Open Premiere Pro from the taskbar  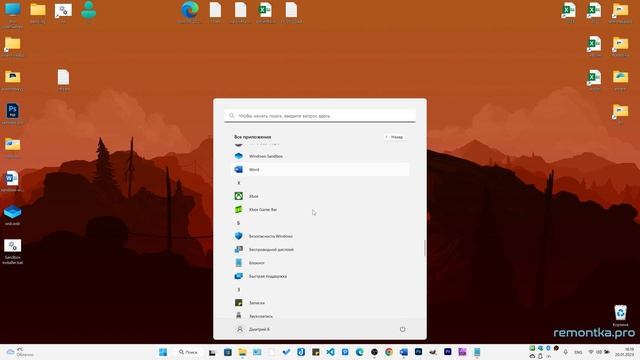(448, 352)
